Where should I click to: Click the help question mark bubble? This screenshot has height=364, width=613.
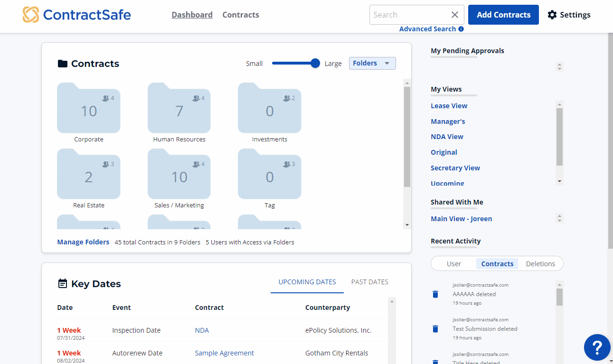coord(597,347)
